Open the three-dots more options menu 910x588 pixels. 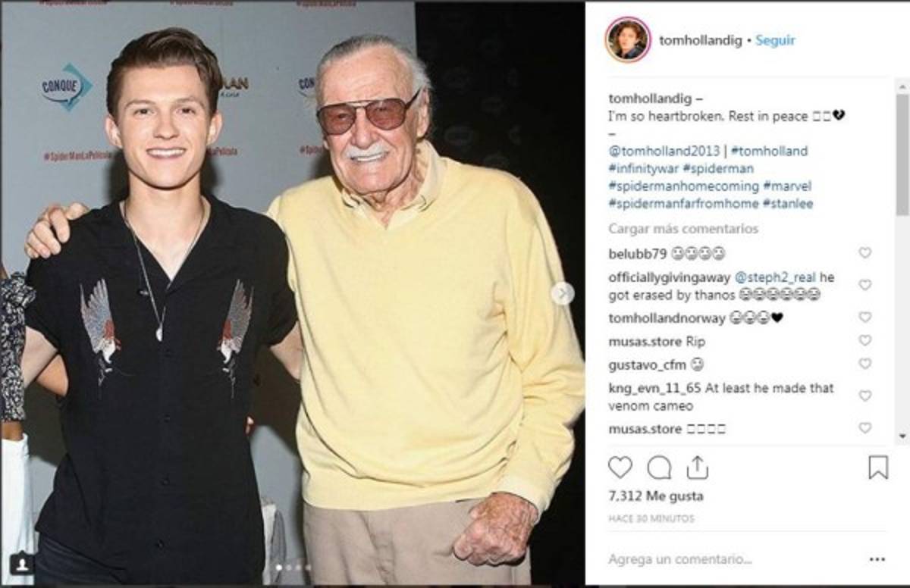pos(877,560)
